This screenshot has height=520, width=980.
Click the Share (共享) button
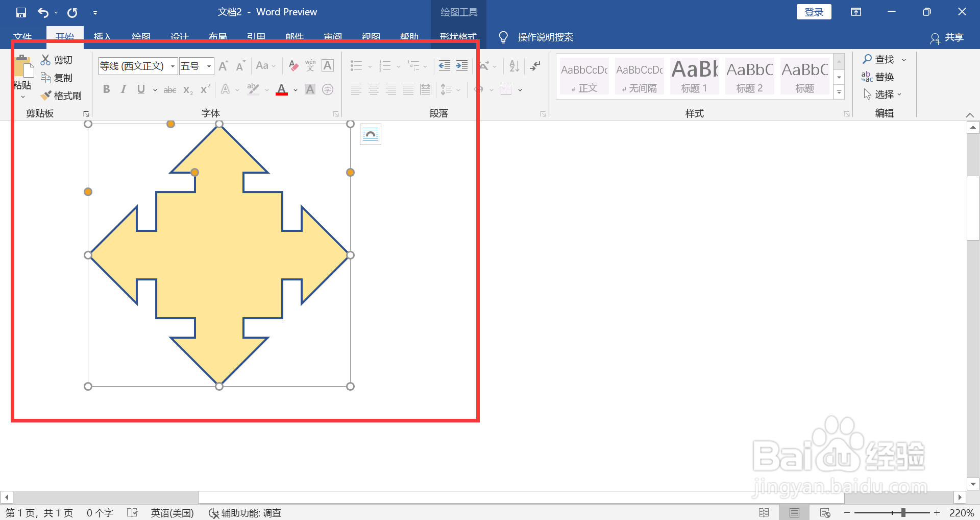947,37
